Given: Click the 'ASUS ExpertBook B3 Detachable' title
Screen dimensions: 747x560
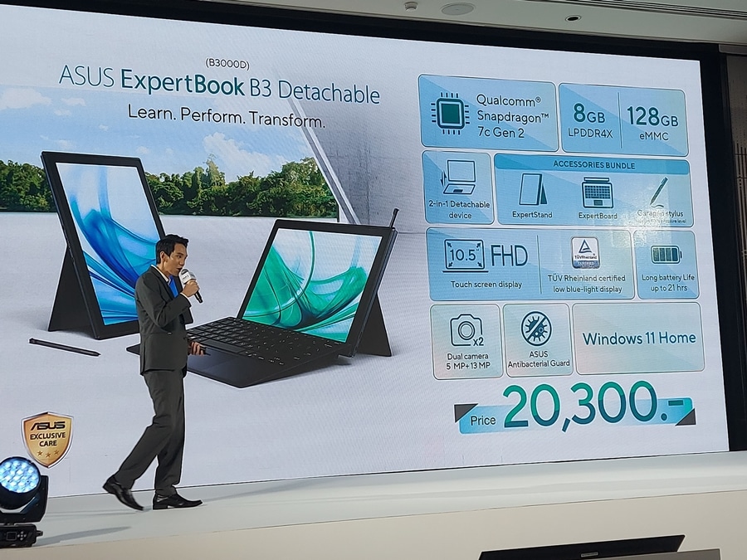Looking at the screenshot, I should (219, 85).
